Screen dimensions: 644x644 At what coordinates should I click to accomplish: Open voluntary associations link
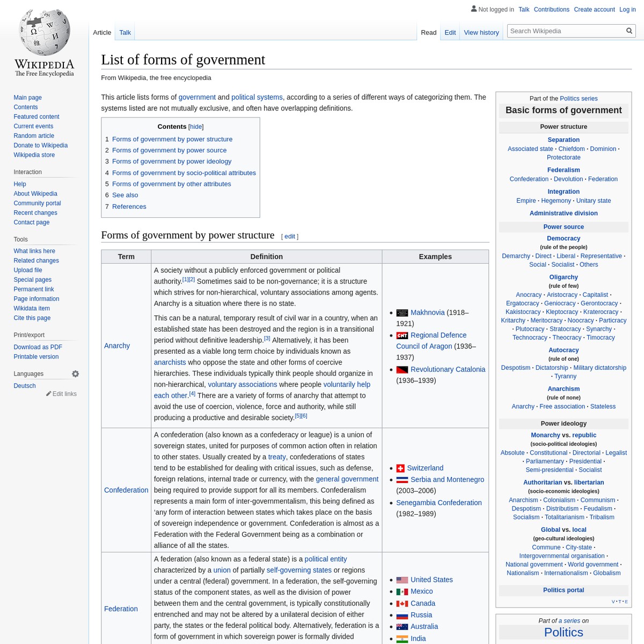pos(243,384)
